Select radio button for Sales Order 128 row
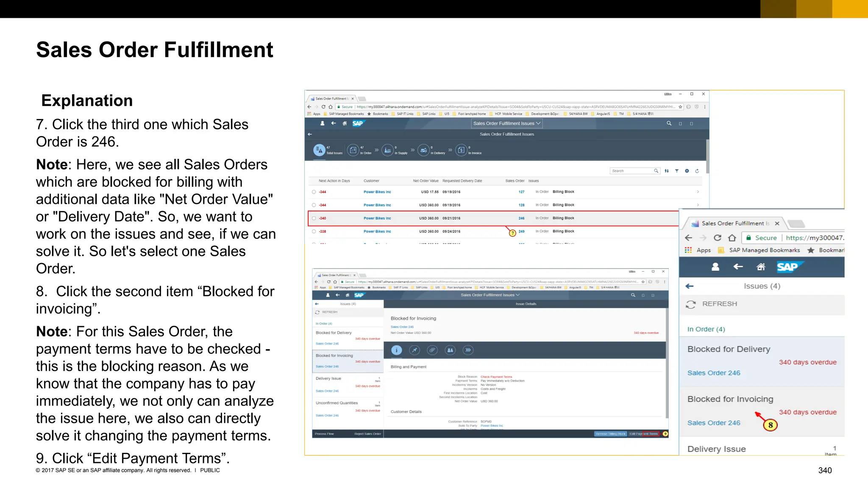Image resolution: width=868 pixels, height=488 pixels. click(x=314, y=205)
